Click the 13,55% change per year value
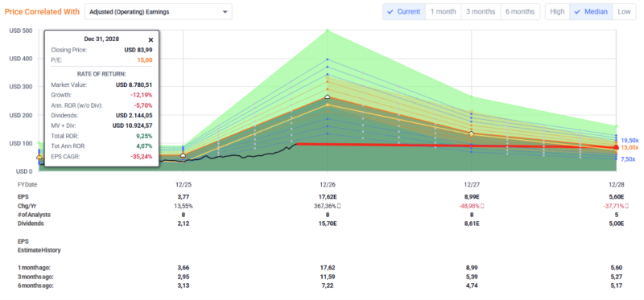Viewport: 644px width, 300px height. tap(184, 206)
